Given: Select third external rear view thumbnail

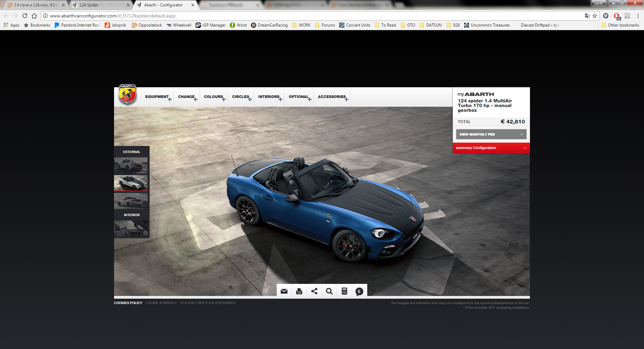Looking at the screenshot, I should pos(131,201).
